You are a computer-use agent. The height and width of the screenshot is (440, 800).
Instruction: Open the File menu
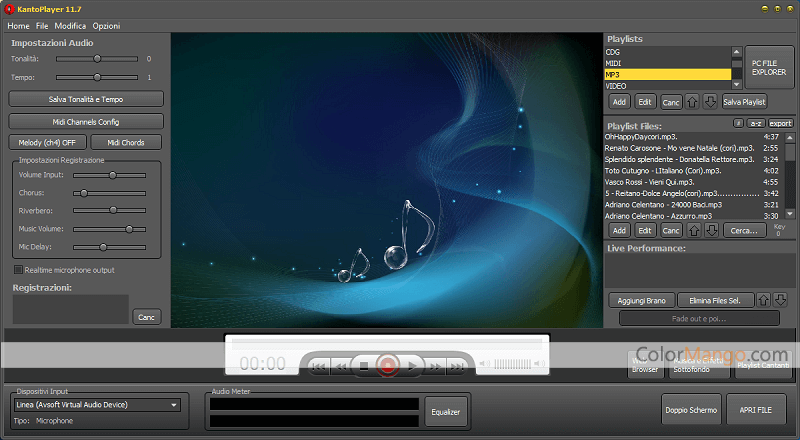coord(42,26)
